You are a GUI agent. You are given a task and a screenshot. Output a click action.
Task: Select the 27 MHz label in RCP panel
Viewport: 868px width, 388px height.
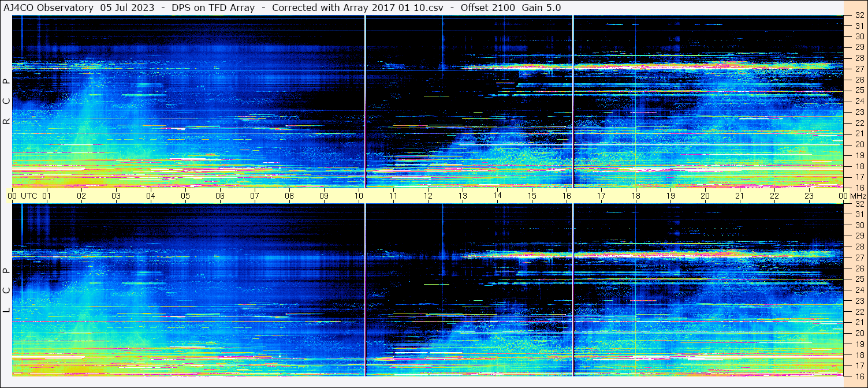coord(859,69)
